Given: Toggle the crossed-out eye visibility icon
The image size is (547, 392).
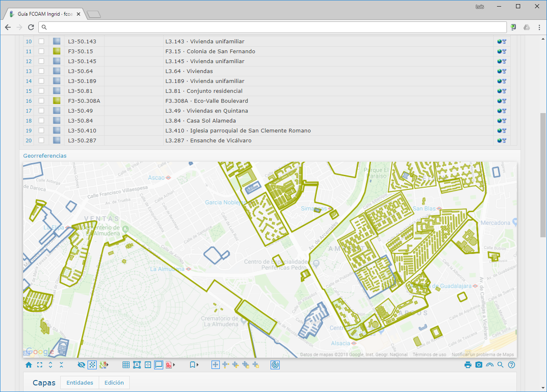Looking at the screenshot, I should (x=81, y=365).
